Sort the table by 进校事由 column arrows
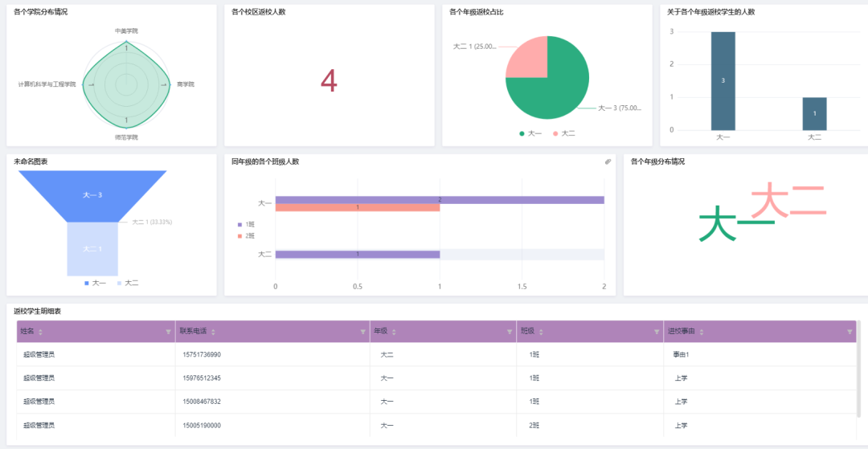Image resolution: width=868 pixels, height=449 pixels. pos(702,332)
